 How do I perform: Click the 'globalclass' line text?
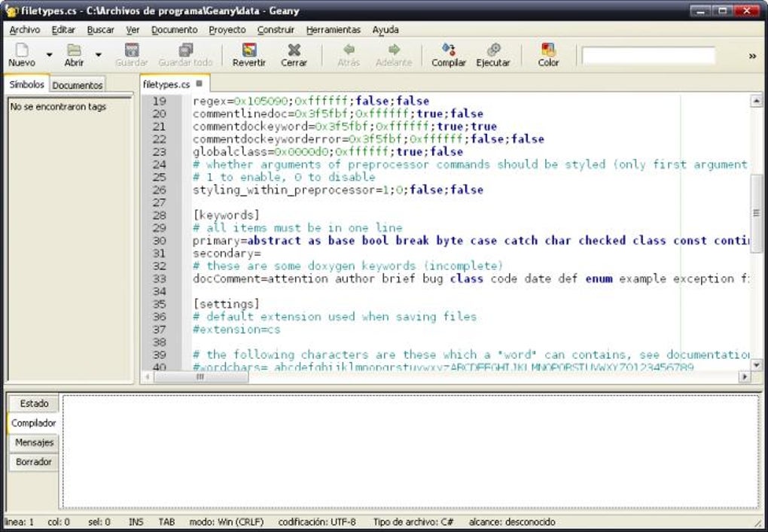[x=328, y=152]
